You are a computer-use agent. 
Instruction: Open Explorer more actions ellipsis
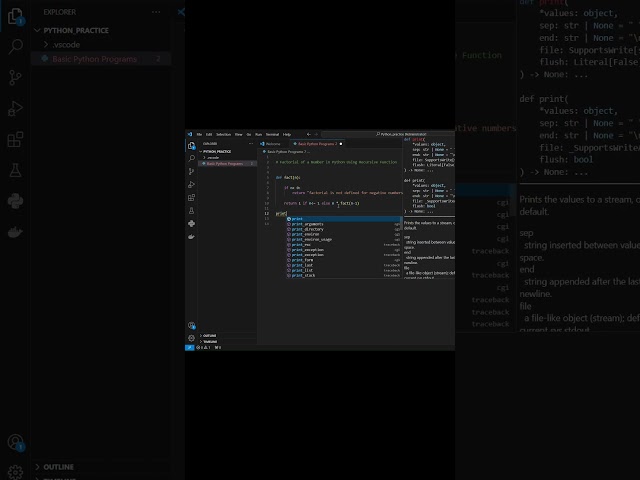point(251,144)
